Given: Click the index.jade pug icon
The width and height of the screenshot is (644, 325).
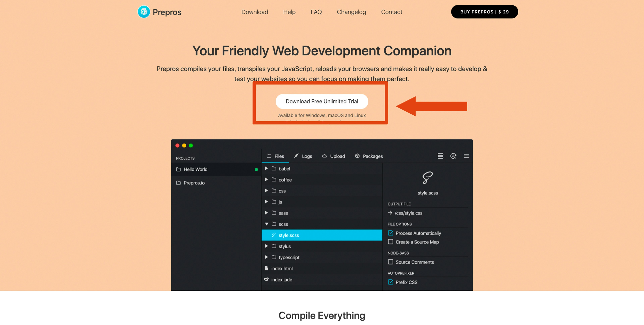Looking at the screenshot, I should tap(266, 279).
